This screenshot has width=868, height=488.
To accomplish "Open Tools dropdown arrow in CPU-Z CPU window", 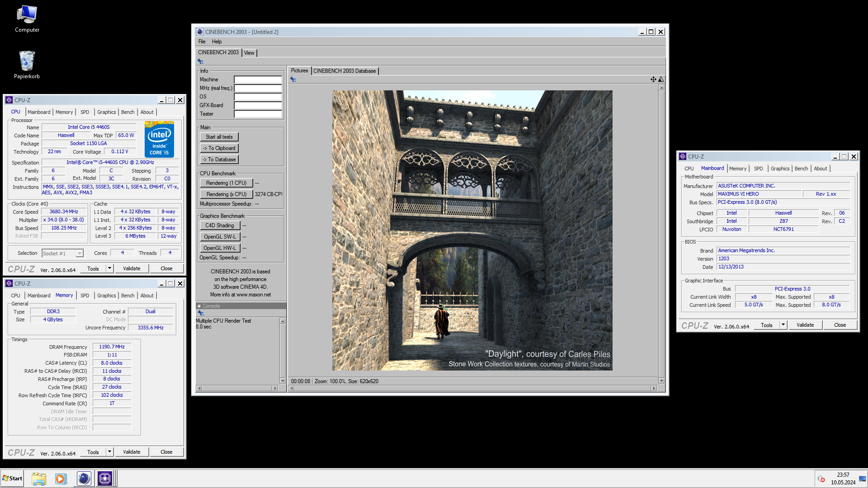I will [109, 268].
